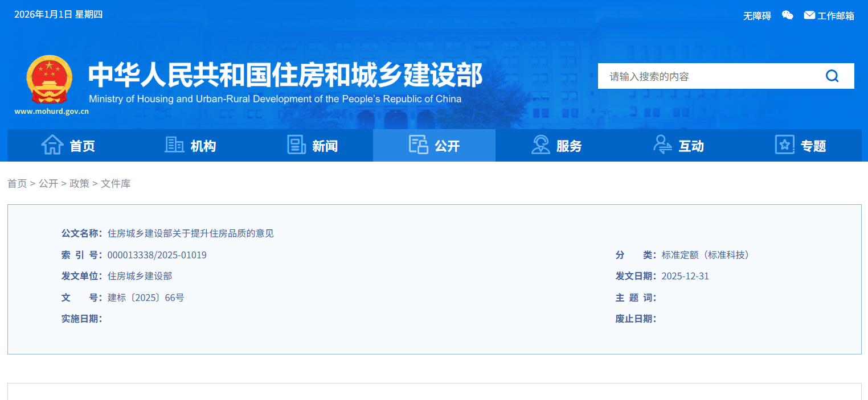Open work mailbox via the envelope icon
This screenshot has width=868, height=400.
tap(809, 15)
